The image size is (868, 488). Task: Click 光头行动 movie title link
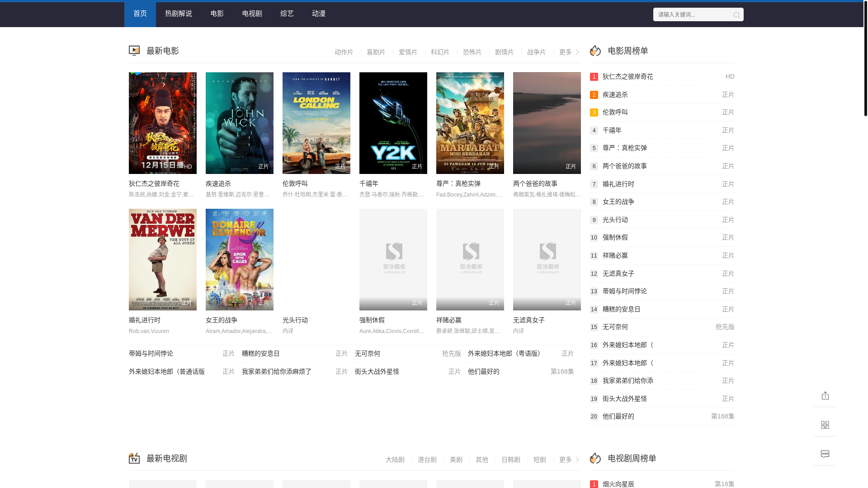pos(295,320)
